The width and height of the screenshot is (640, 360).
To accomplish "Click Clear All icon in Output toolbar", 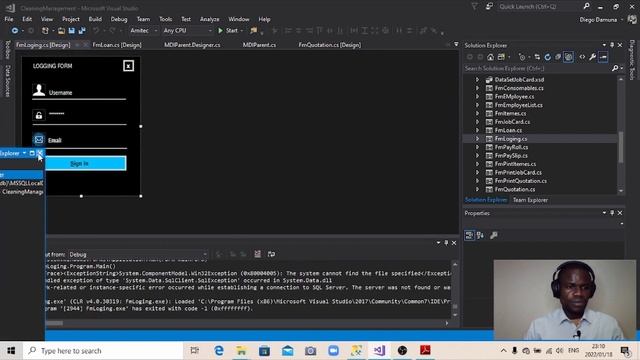I will click(x=258, y=254).
